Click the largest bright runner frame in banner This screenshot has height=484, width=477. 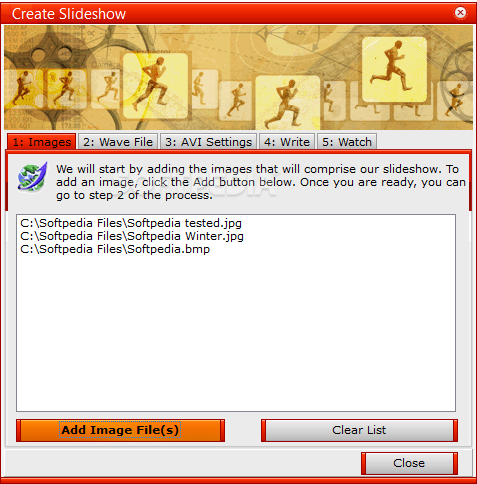pos(394,69)
